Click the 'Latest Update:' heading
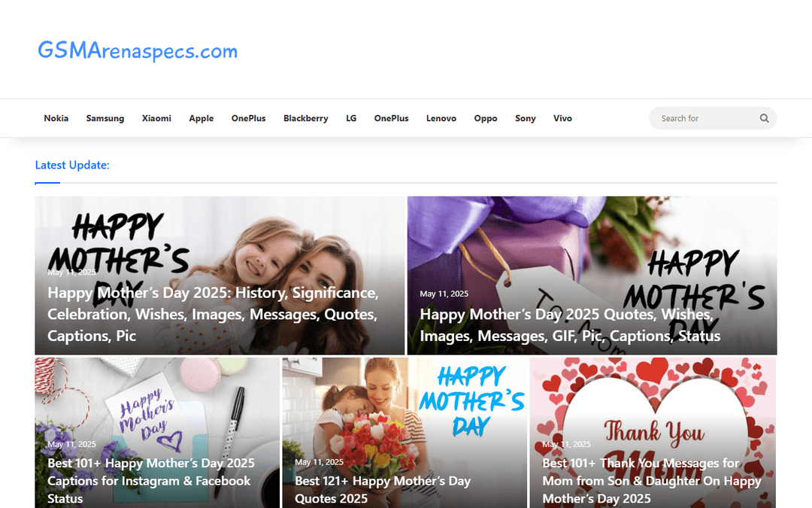 pyautogui.click(x=72, y=165)
